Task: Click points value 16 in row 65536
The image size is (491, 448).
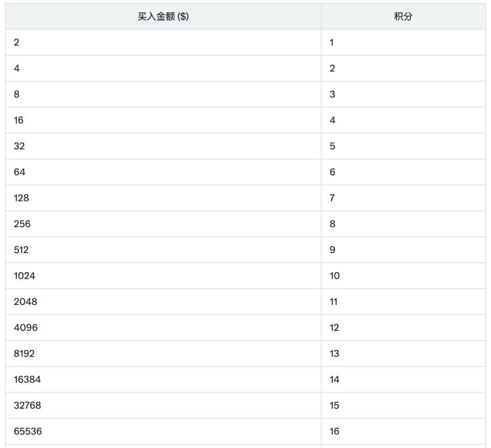Action: 403,432
